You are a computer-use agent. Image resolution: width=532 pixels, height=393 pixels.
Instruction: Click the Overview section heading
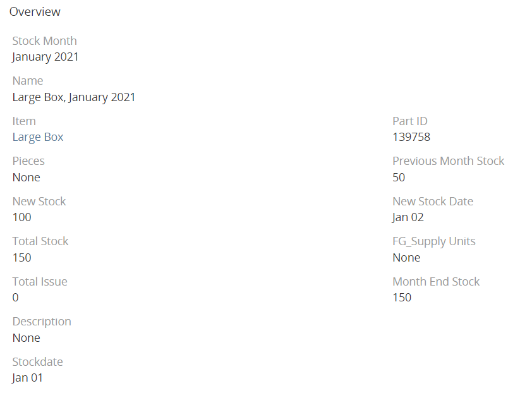[x=35, y=11]
